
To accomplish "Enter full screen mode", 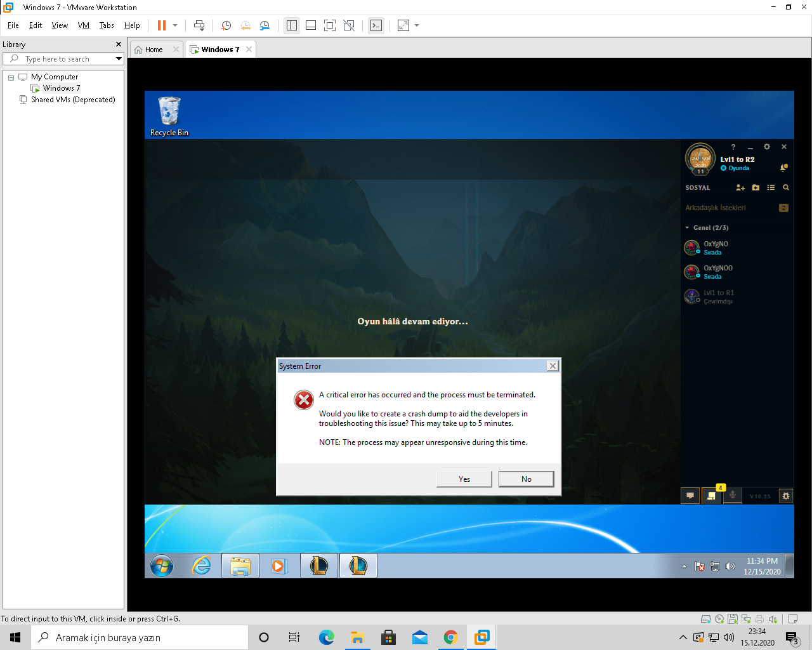I will [x=330, y=25].
